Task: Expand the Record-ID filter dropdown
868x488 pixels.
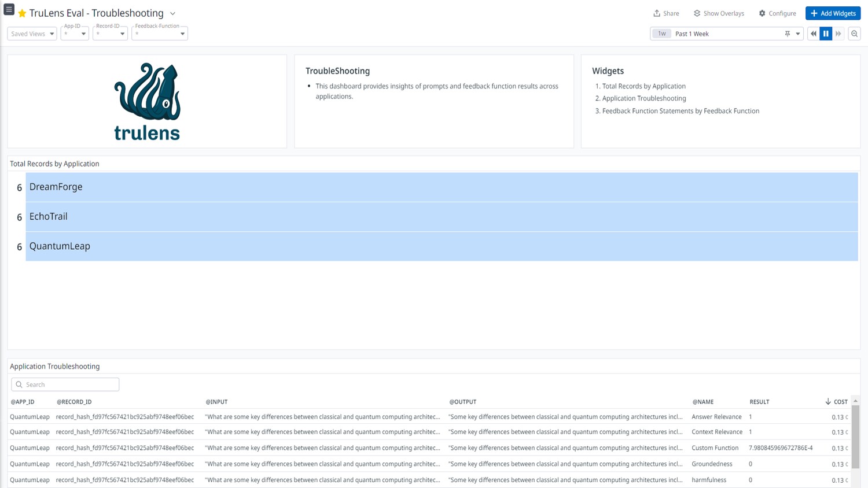Action: tap(110, 34)
